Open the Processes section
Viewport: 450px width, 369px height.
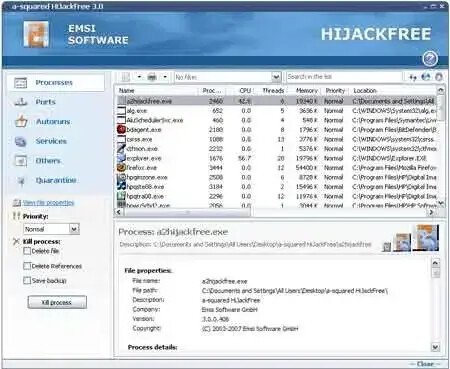[56, 82]
